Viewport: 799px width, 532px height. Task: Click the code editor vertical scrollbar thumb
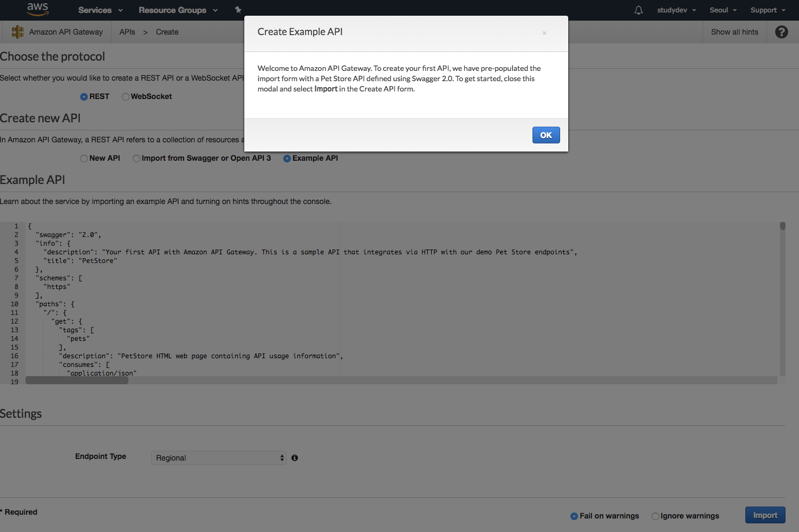[x=783, y=226]
